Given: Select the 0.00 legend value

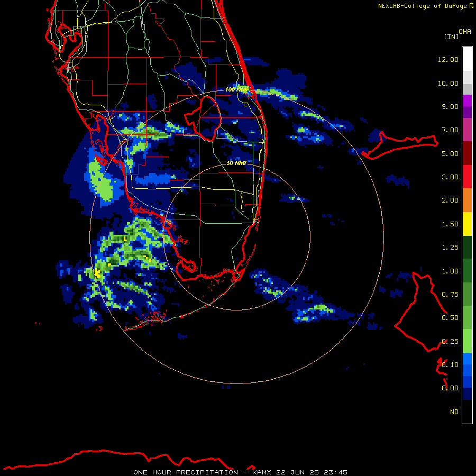Looking at the screenshot, I should [x=450, y=388].
